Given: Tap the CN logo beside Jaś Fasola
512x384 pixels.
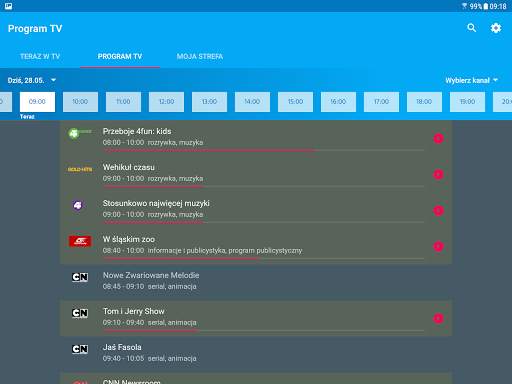Looking at the screenshot, I should (x=80, y=349).
